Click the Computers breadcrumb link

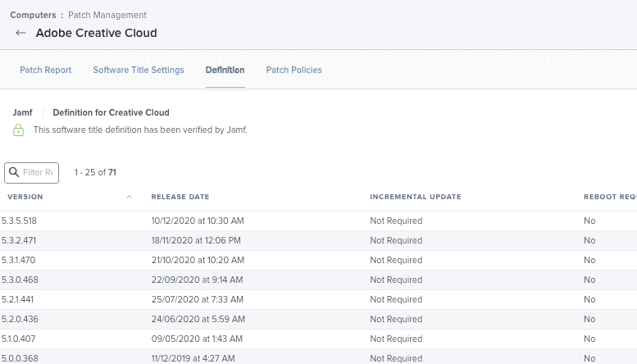[x=33, y=15]
